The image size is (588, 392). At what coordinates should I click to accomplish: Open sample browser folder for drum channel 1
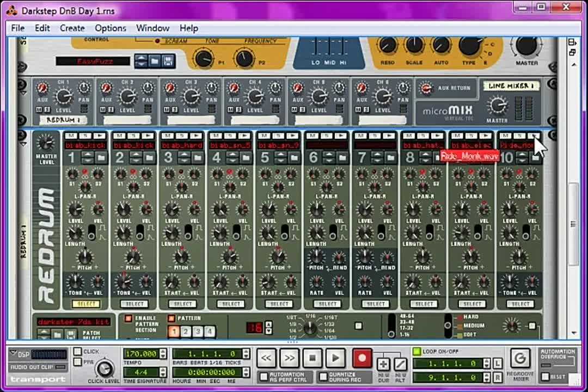[101, 158]
